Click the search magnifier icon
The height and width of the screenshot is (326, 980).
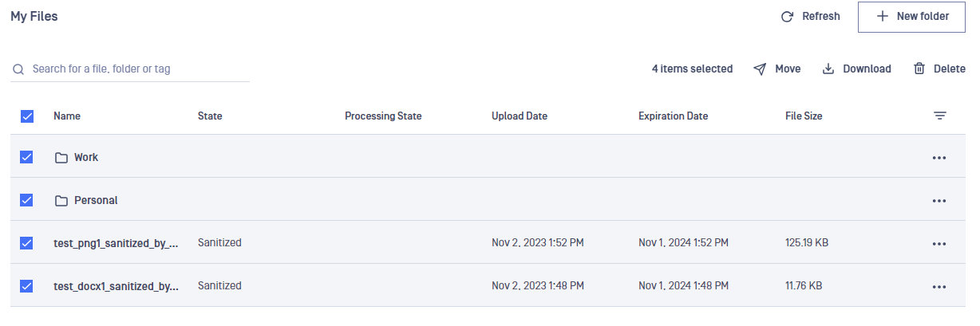[18, 69]
